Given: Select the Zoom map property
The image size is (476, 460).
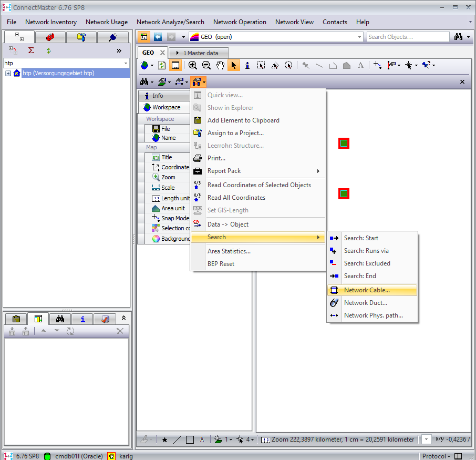Looking at the screenshot, I should (168, 177).
